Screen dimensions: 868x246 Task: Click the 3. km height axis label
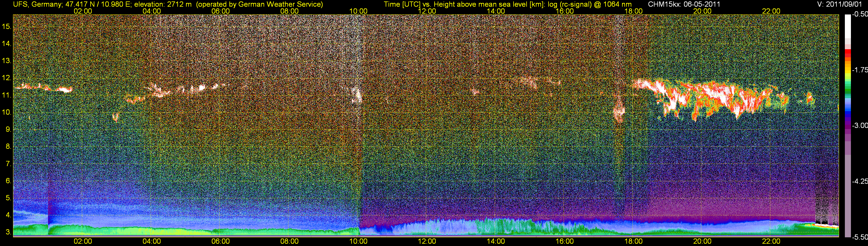8,232
